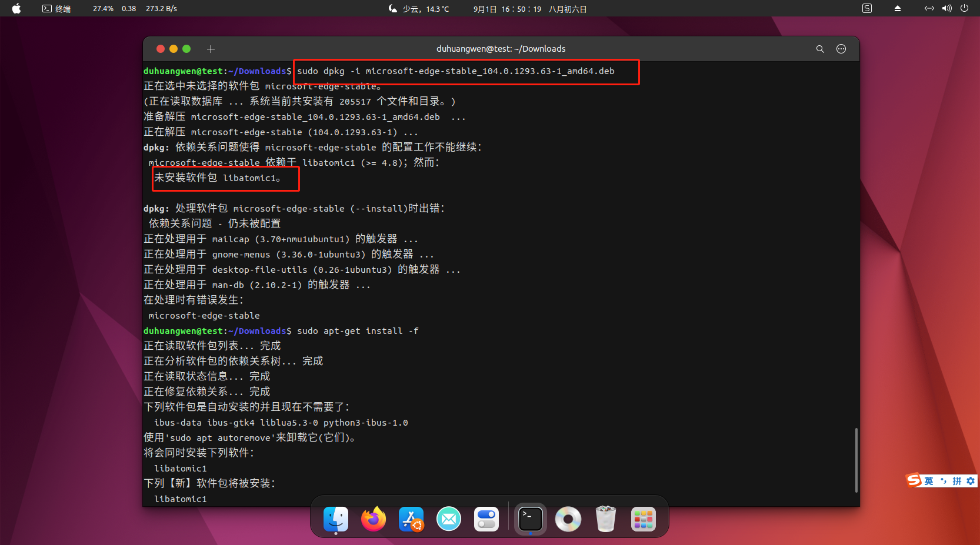Open Finder file manager in the dock

tap(336, 519)
